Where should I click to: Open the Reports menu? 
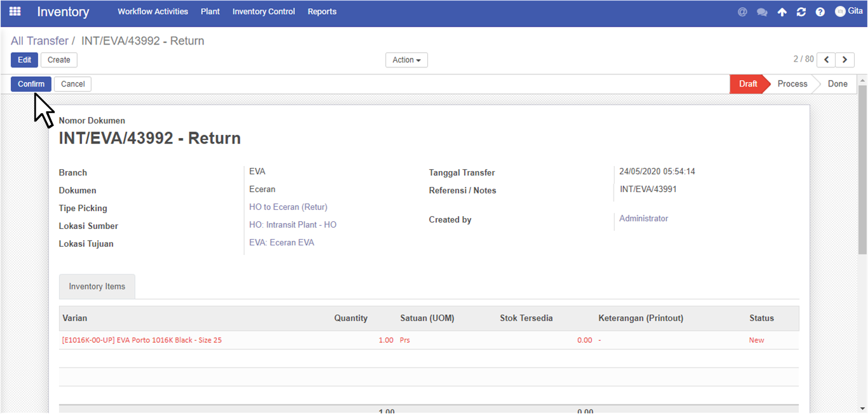point(322,11)
